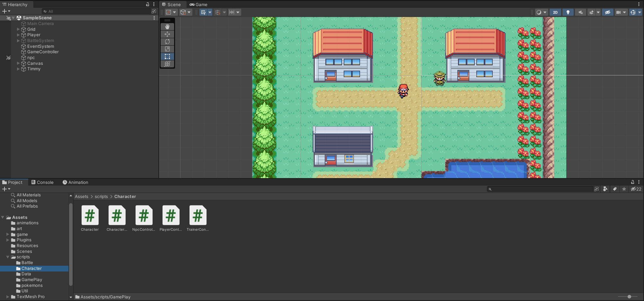Select the Scale tool
644x301 pixels.
(167, 49)
